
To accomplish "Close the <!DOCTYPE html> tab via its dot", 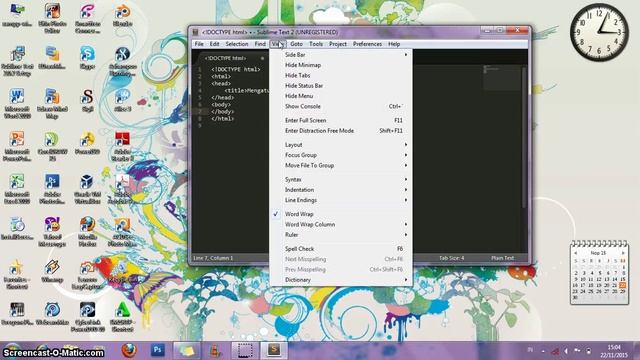I will (262, 58).
